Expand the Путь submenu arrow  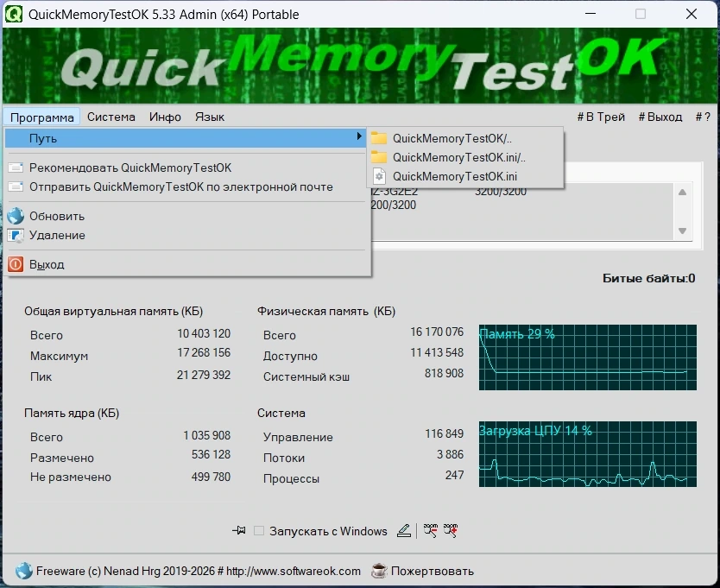[358, 136]
